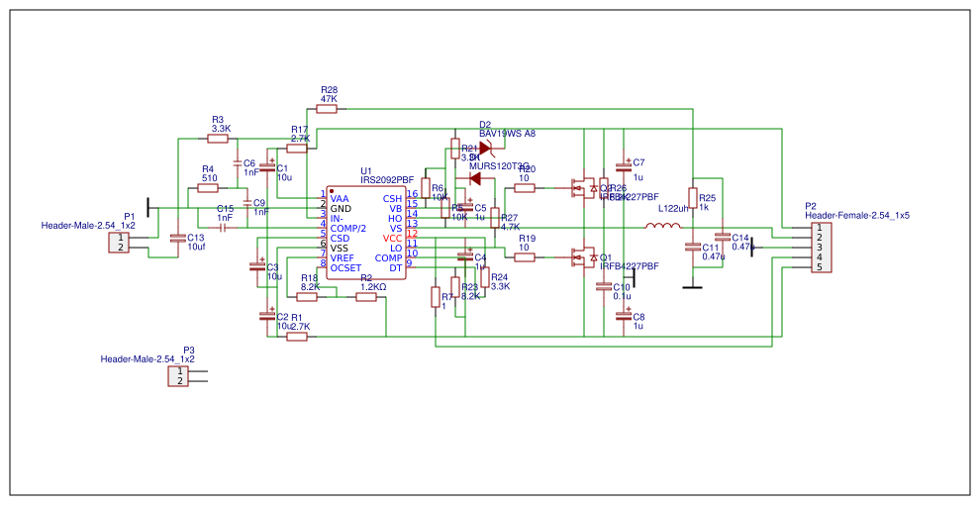Select the R20 10 ohm gate resistor
This screenshot has width=980, height=505.
click(525, 187)
